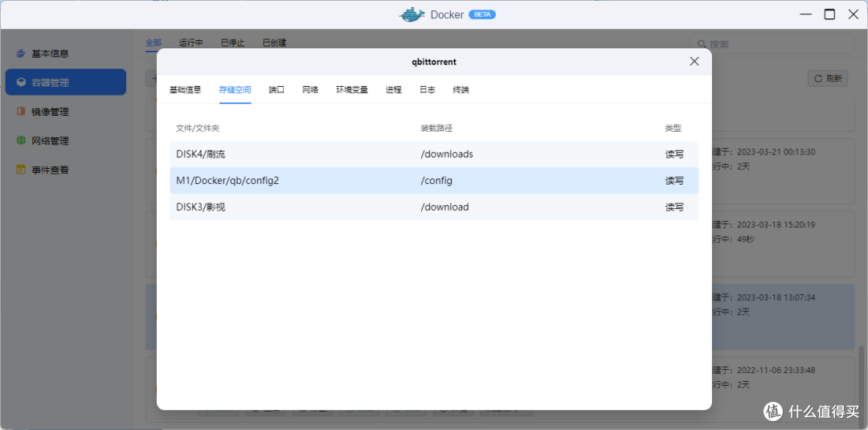Click the Docker whale logo in title bar
Image resolution: width=868 pixels, height=430 pixels.
click(412, 14)
